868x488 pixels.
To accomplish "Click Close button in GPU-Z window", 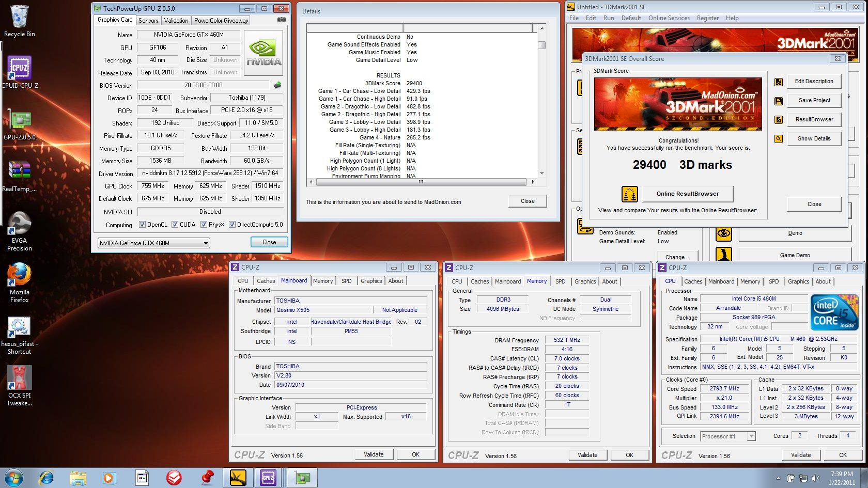I will pos(269,242).
